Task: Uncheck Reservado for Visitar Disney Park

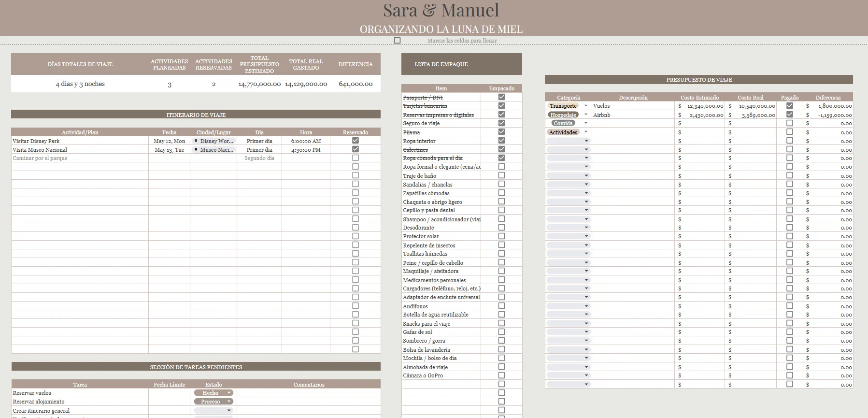Action: tap(356, 141)
